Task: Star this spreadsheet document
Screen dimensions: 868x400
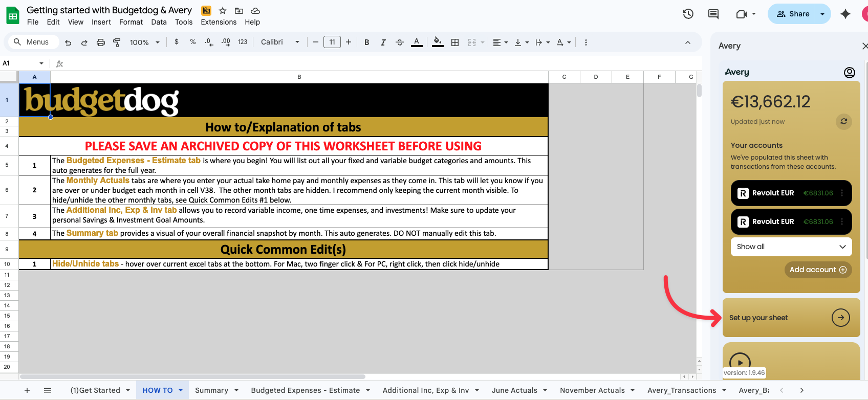Action: pyautogui.click(x=223, y=11)
